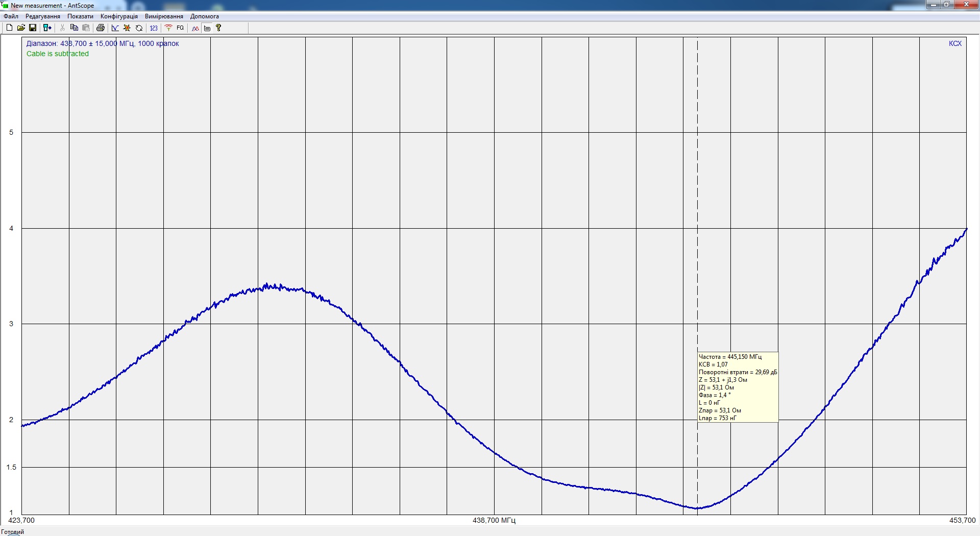The image size is (980, 536).
Task: Click the dashed cursor marker line
Action: [697, 204]
